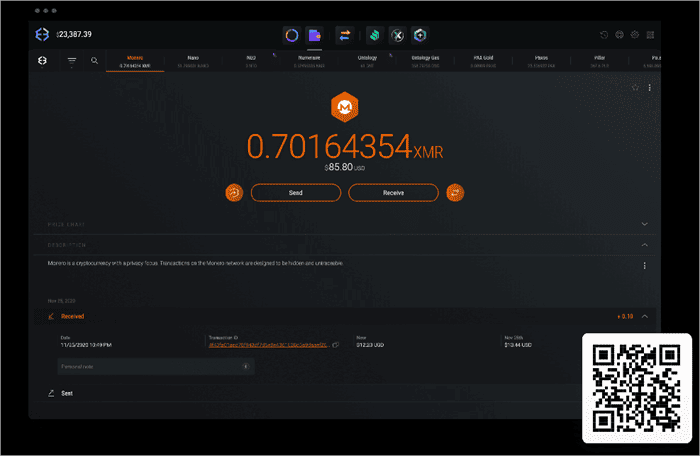Collapse the Description section
This screenshot has width=700, height=456.
point(645,244)
